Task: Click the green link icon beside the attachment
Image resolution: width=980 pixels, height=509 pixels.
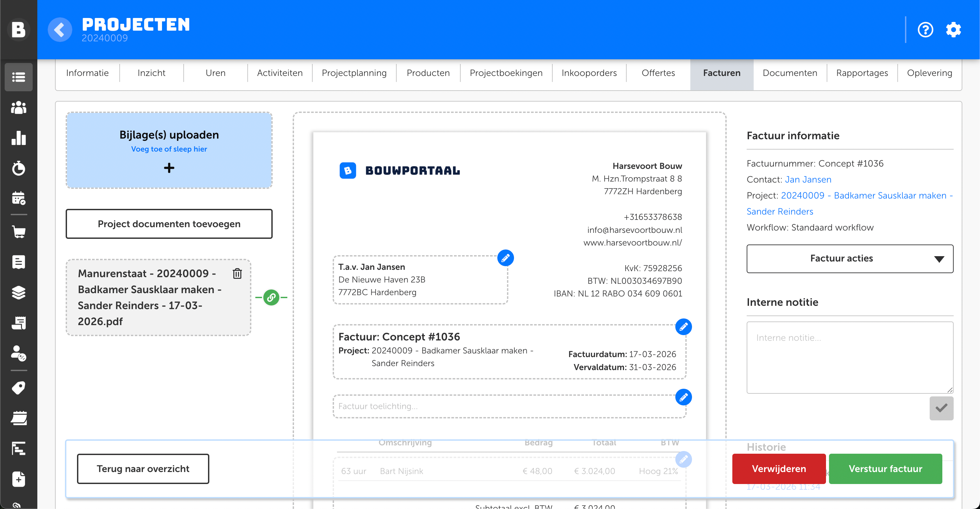Action: 271,297
